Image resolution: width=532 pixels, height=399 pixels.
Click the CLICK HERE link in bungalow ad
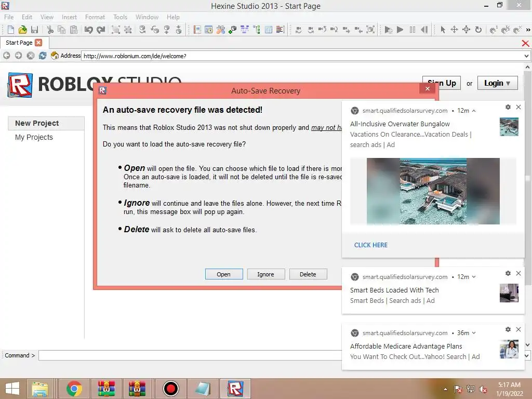coord(371,245)
